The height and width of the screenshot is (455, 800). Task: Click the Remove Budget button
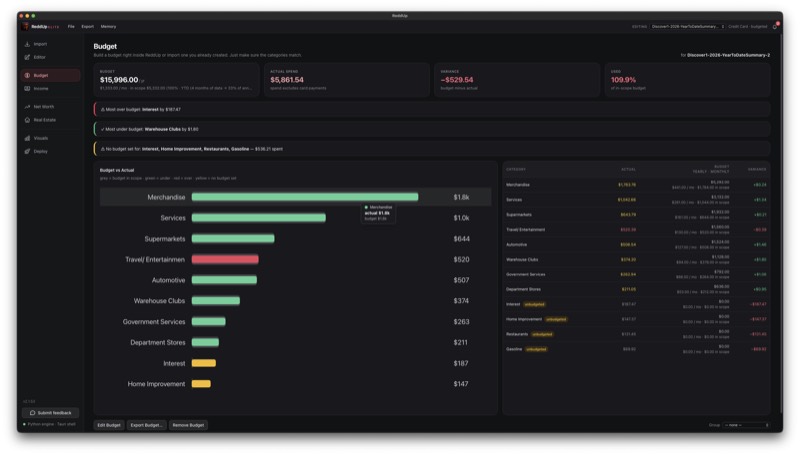point(188,425)
